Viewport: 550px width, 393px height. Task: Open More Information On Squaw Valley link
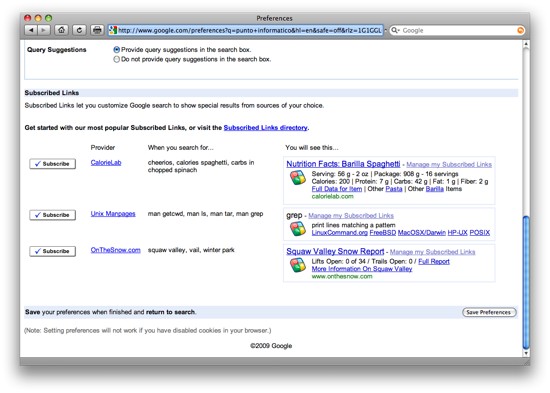(362, 269)
